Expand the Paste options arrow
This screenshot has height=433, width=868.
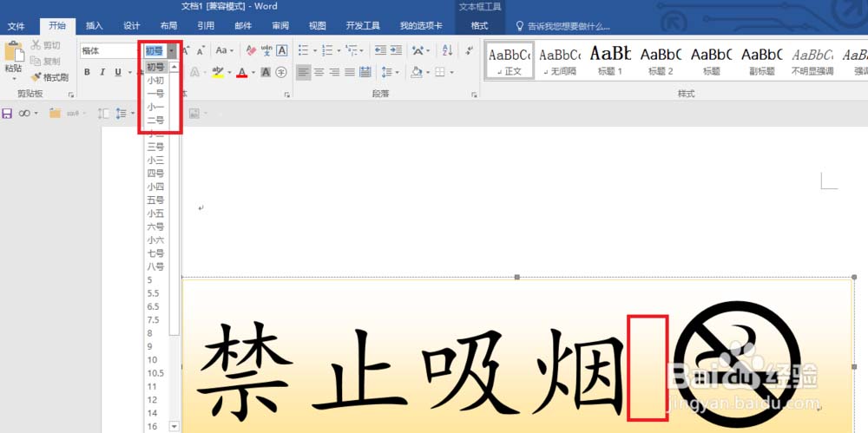point(15,79)
